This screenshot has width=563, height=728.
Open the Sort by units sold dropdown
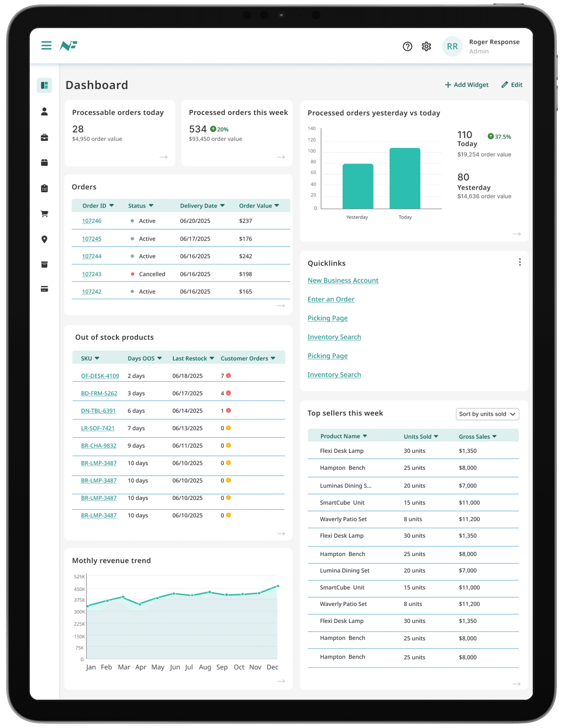(x=487, y=414)
